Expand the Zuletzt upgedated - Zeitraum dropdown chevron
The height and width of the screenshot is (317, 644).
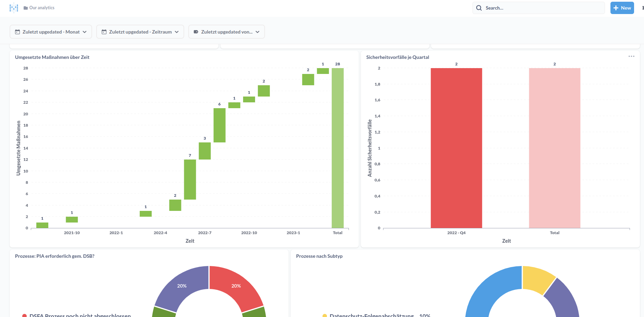pyautogui.click(x=177, y=32)
